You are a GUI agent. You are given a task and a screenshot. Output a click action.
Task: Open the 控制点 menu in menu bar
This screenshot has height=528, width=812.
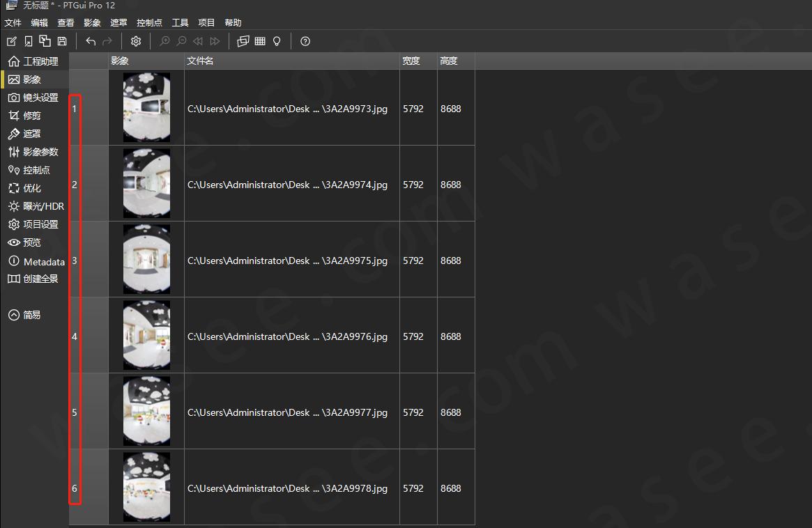click(x=149, y=23)
